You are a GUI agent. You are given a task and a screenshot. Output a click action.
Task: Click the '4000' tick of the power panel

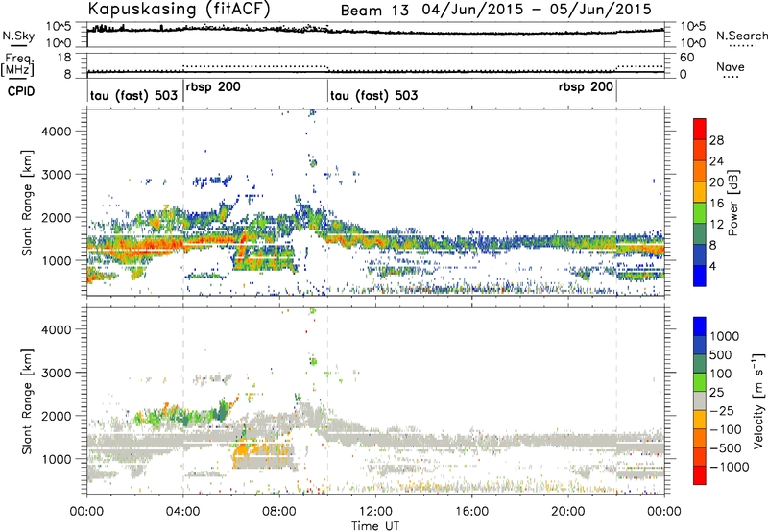(x=57, y=132)
